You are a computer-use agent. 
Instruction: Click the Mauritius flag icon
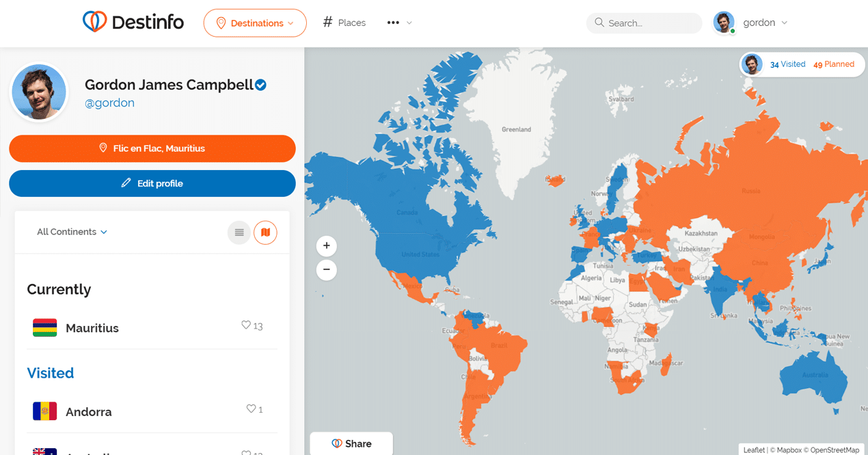click(45, 328)
